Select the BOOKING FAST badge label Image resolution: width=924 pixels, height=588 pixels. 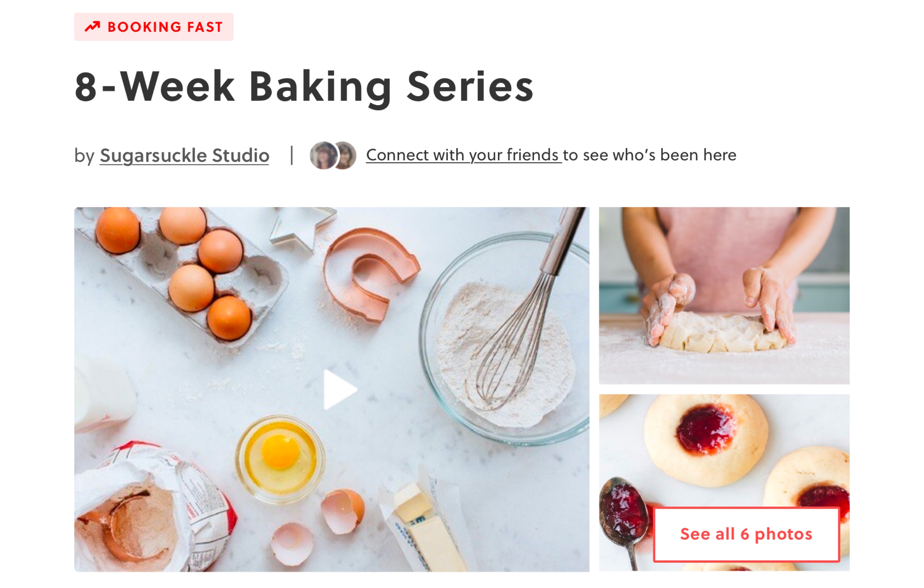(x=165, y=27)
